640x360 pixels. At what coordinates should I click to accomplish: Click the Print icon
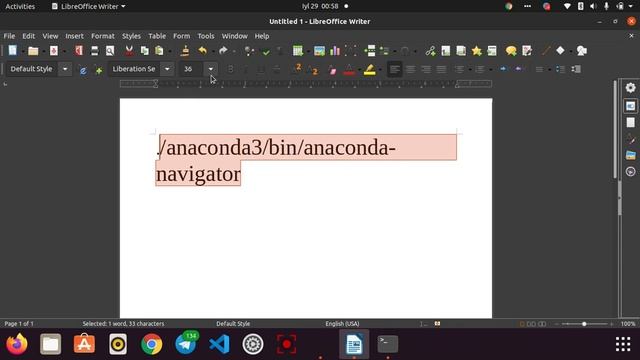(94, 51)
